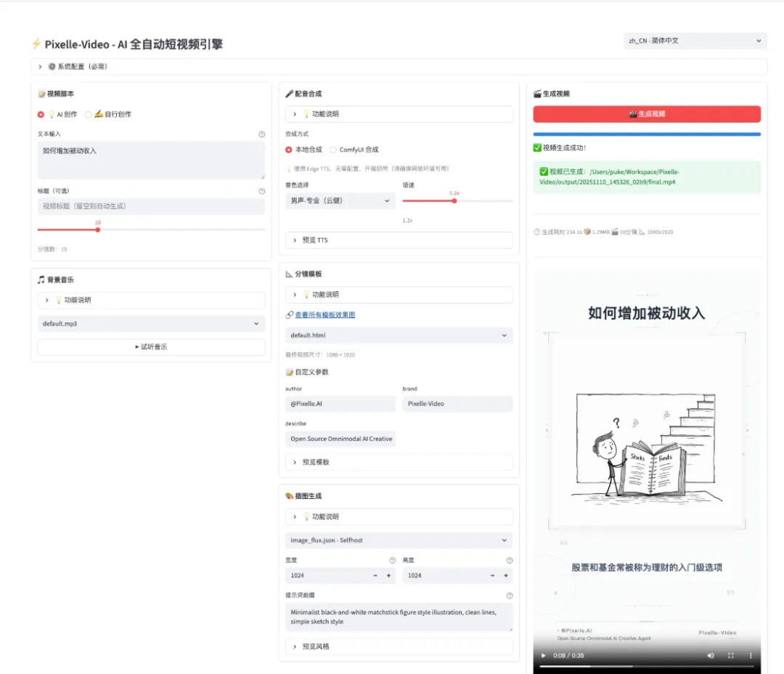Click help icon beside 高度 field

pyautogui.click(x=509, y=561)
